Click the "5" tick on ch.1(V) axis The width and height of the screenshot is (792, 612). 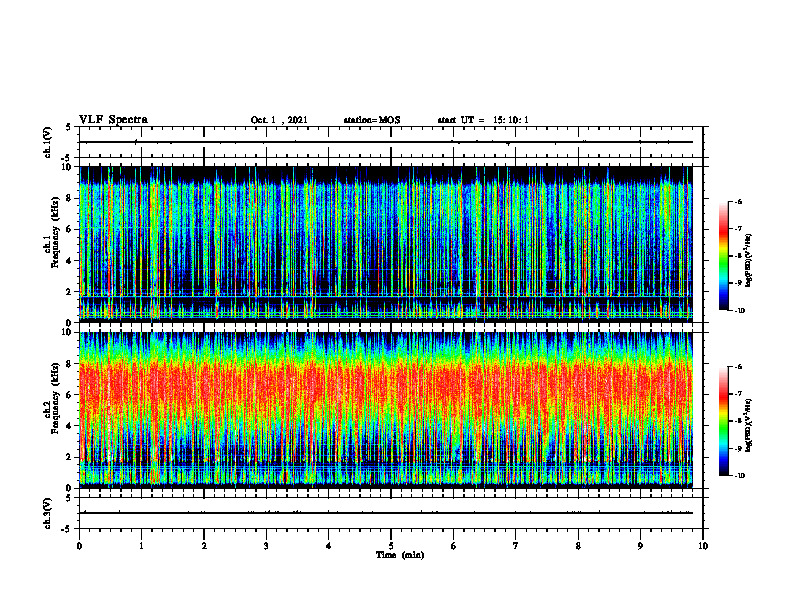pos(70,127)
